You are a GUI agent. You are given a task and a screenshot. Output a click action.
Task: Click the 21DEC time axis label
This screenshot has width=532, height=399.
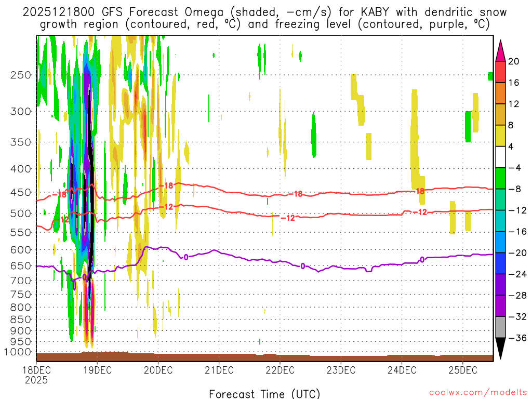pos(219,370)
